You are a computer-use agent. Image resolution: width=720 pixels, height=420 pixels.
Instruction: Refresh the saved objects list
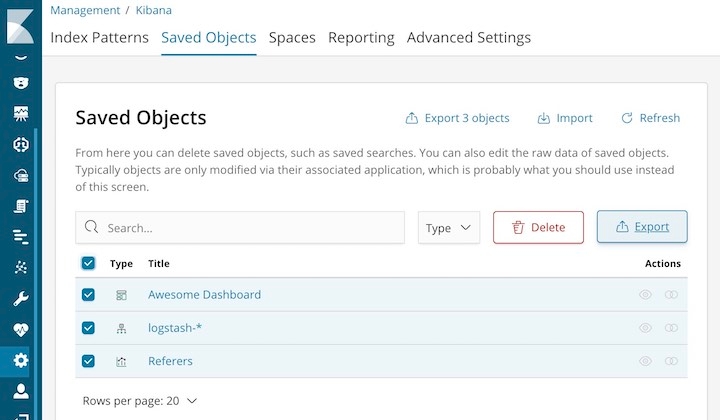650,118
